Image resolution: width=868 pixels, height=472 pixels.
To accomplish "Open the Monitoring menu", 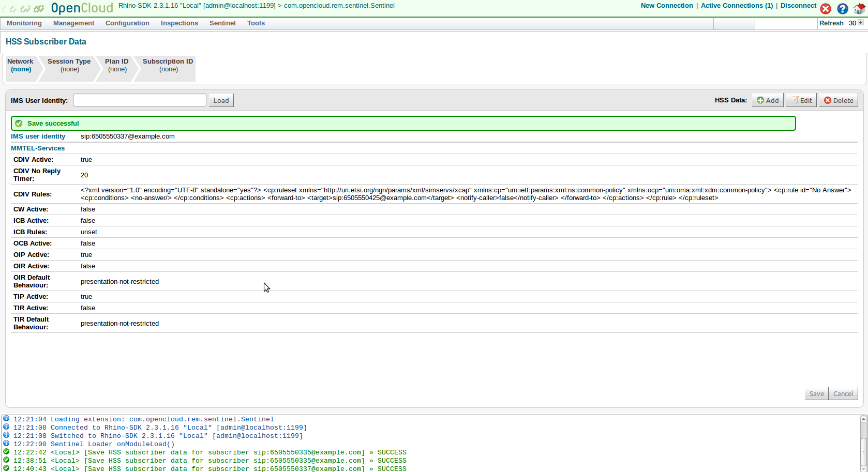I will coord(24,23).
